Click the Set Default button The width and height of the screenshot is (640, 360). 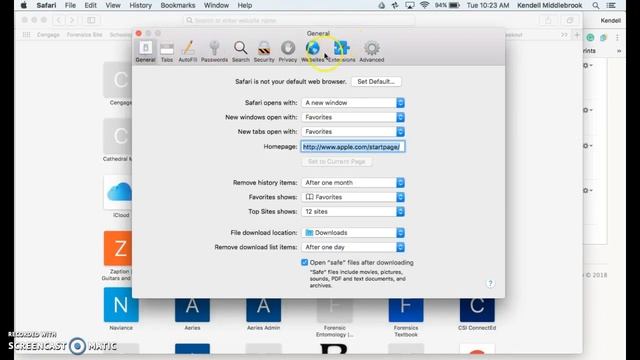click(376, 82)
